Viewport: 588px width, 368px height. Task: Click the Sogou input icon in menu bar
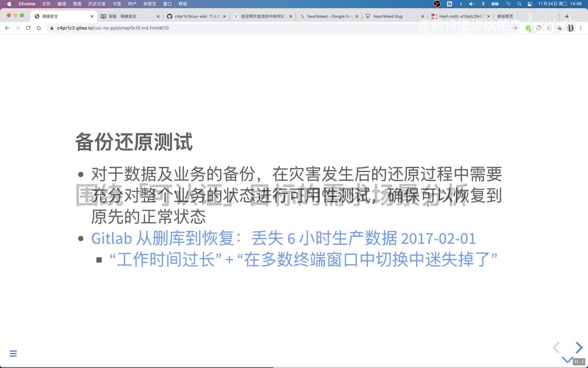point(450,4)
